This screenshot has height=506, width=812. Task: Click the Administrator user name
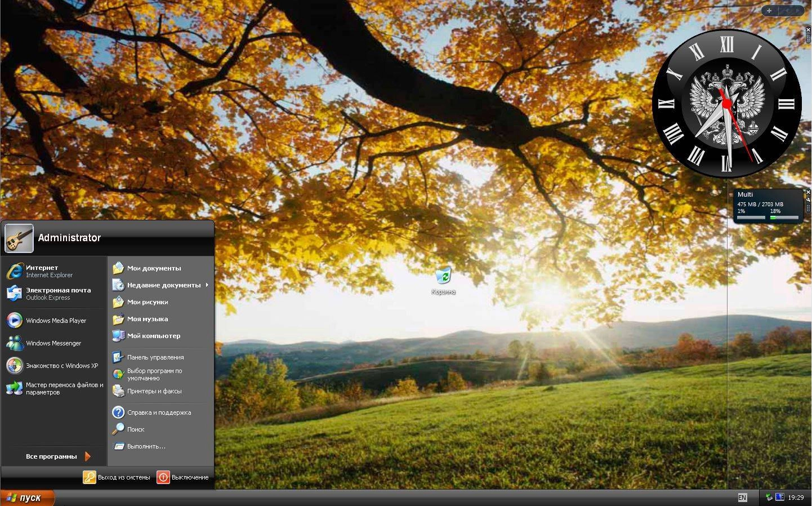click(x=69, y=238)
